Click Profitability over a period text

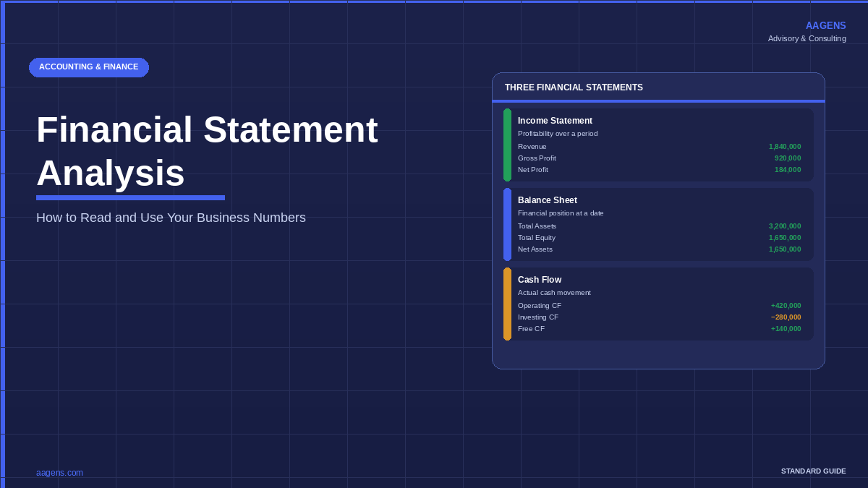(x=558, y=134)
